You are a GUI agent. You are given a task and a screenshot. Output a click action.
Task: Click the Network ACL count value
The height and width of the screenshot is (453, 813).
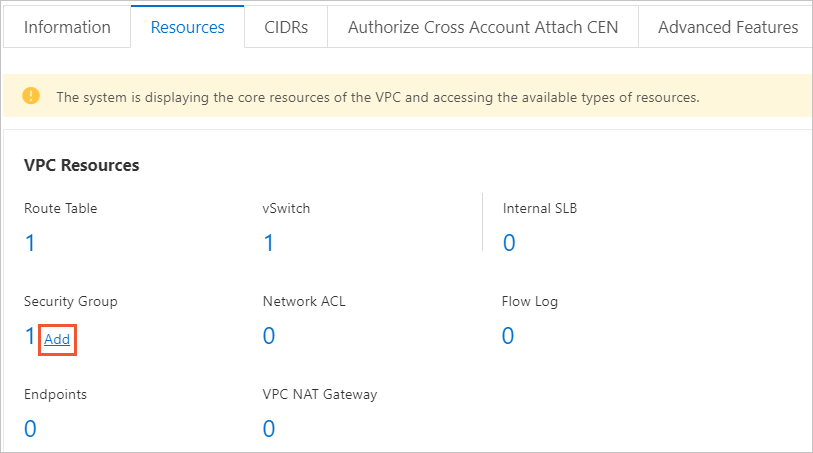pos(269,336)
